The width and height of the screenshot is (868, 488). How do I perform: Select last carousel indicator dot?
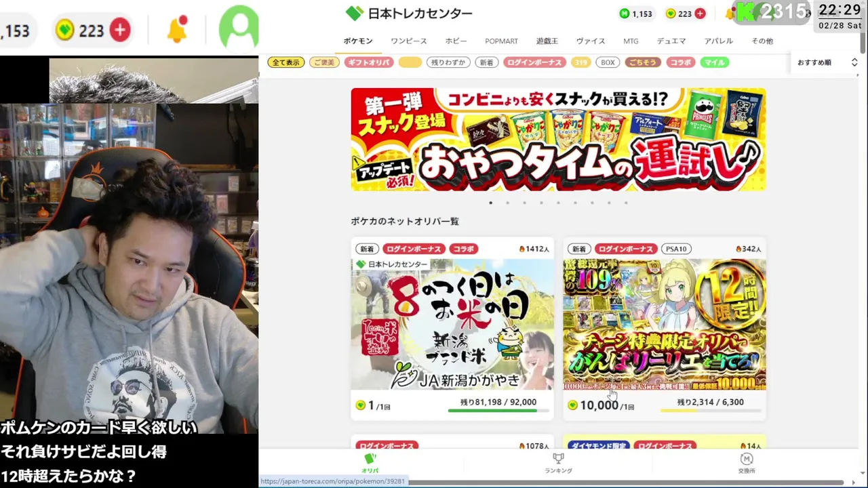point(625,203)
